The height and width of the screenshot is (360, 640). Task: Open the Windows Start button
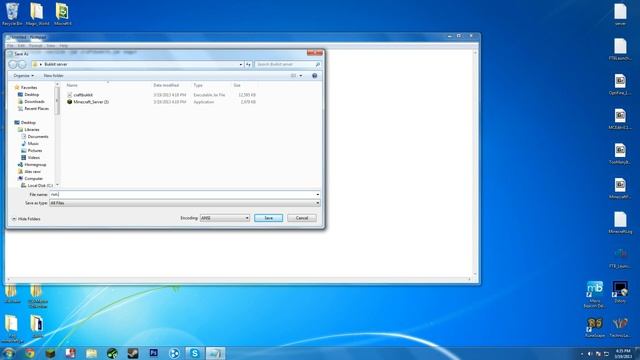[x=9, y=353]
